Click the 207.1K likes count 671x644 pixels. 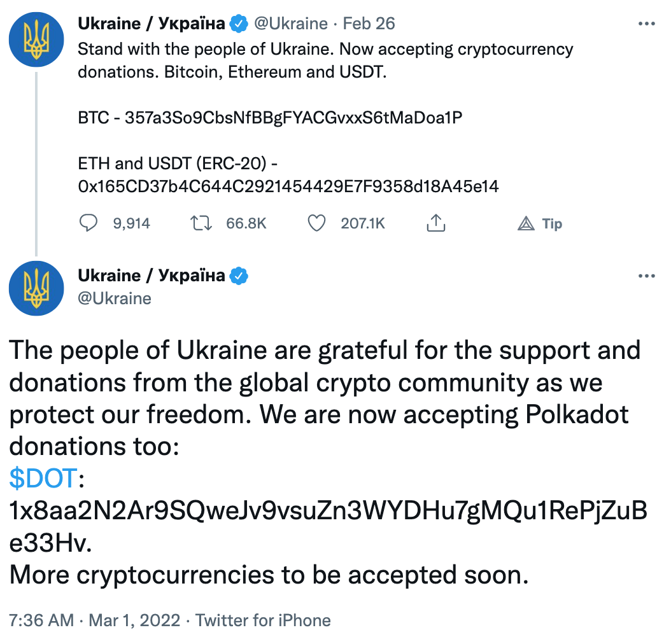[x=364, y=223]
